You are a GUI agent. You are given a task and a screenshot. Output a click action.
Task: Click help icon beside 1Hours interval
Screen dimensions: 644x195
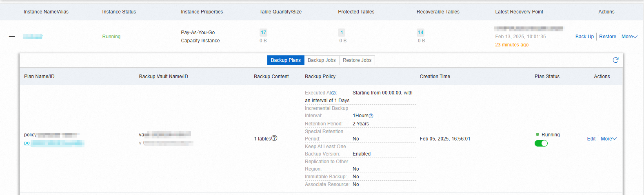[371, 116]
